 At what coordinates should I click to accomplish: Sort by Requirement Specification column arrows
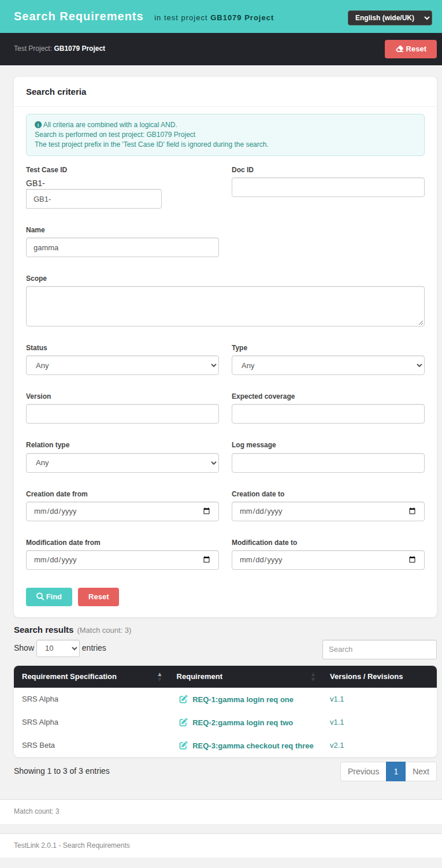tap(159, 677)
